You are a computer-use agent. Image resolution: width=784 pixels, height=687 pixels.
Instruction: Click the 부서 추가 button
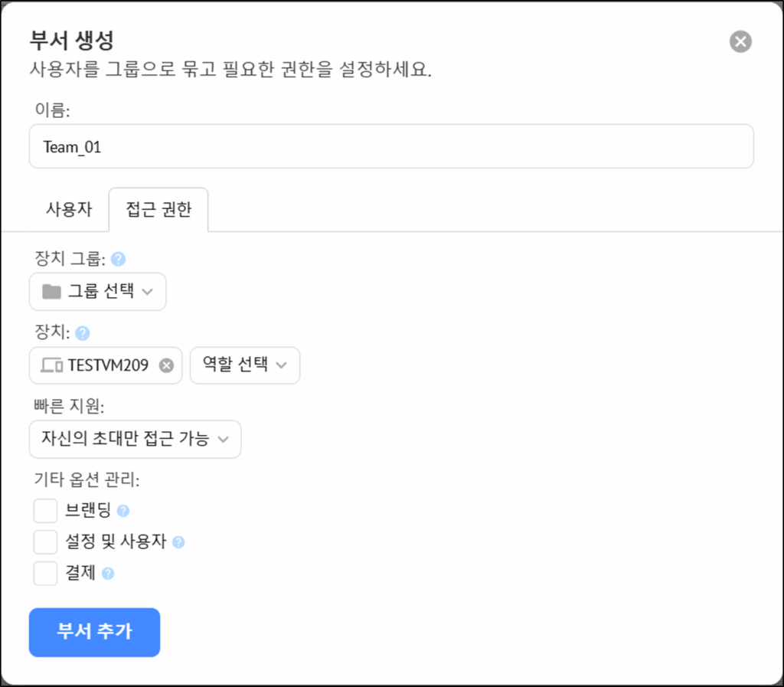click(x=94, y=633)
